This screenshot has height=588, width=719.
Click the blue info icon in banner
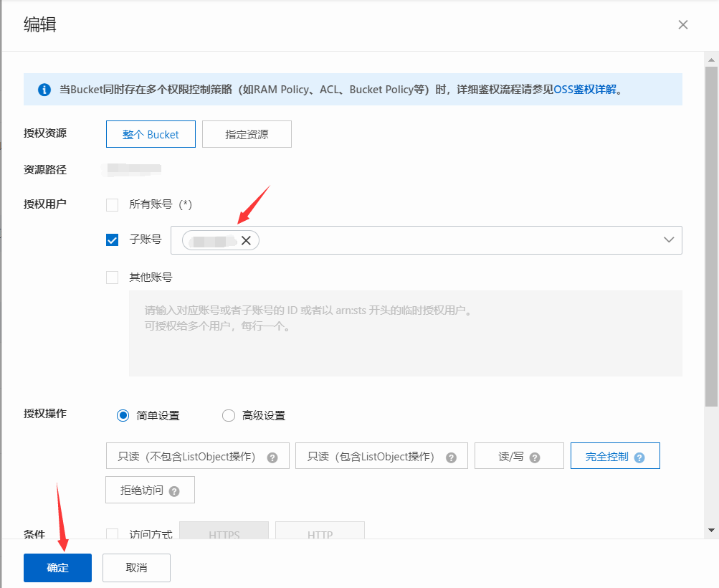pos(44,90)
